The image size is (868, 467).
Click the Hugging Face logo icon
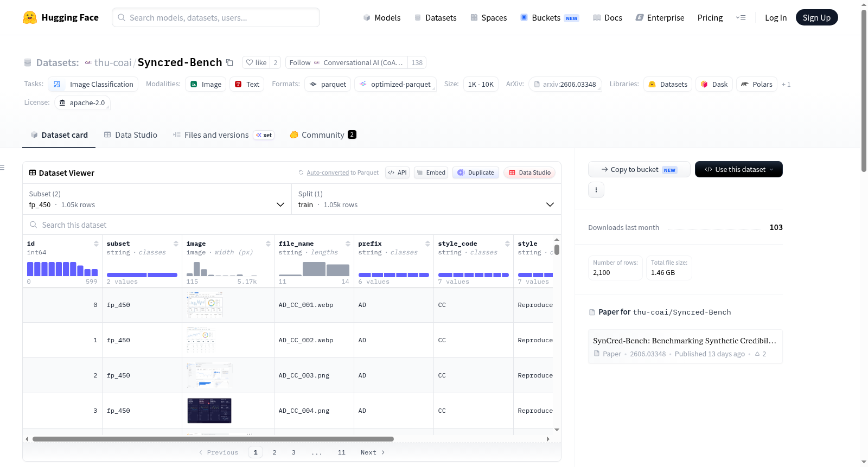tap(30, 17)
